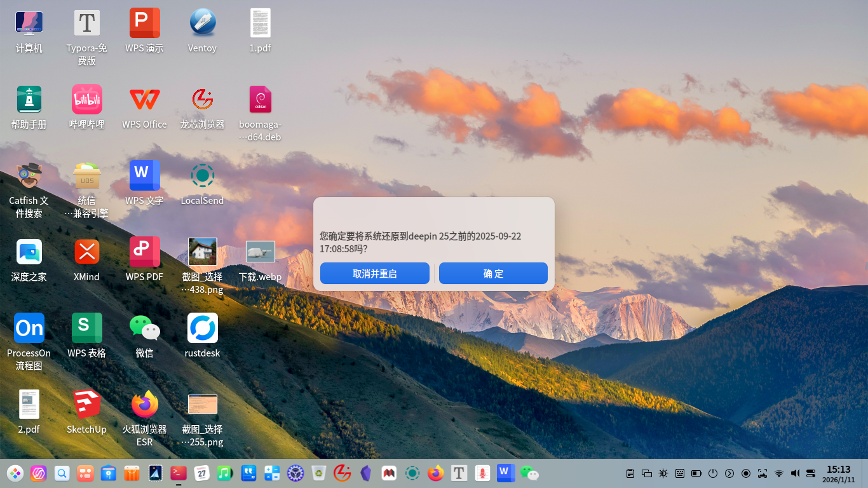
Task: Click the WPS 表格 desktop shortcut
Action: [x=87, y=337]
